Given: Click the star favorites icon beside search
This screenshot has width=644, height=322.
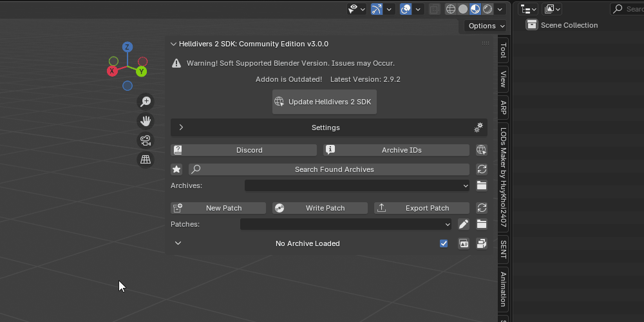Looking at the screenshot, I should [x=176, y=169].
